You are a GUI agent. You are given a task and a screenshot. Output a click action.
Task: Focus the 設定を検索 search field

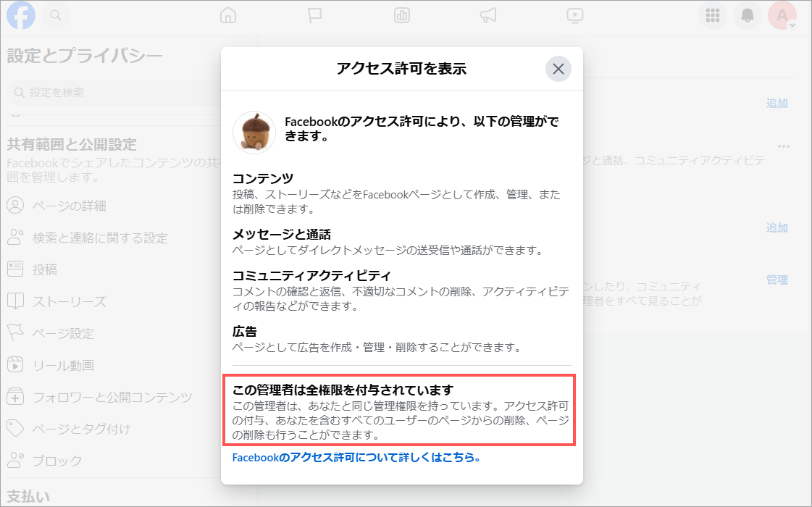[x=114, y=92]
